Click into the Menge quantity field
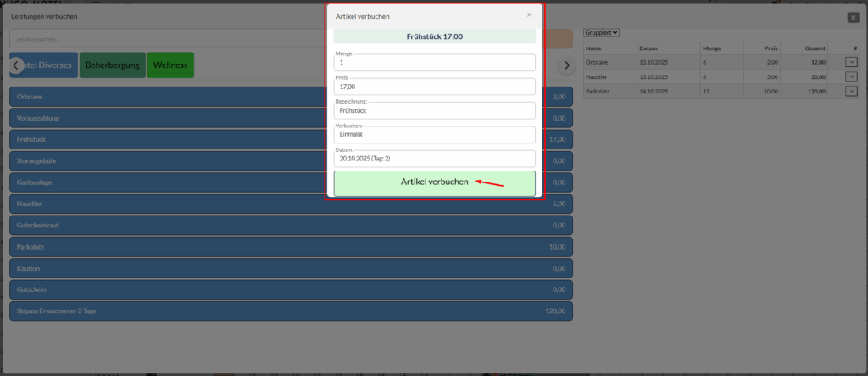Viewport: 868px width, 376px height. pos(434,63)
